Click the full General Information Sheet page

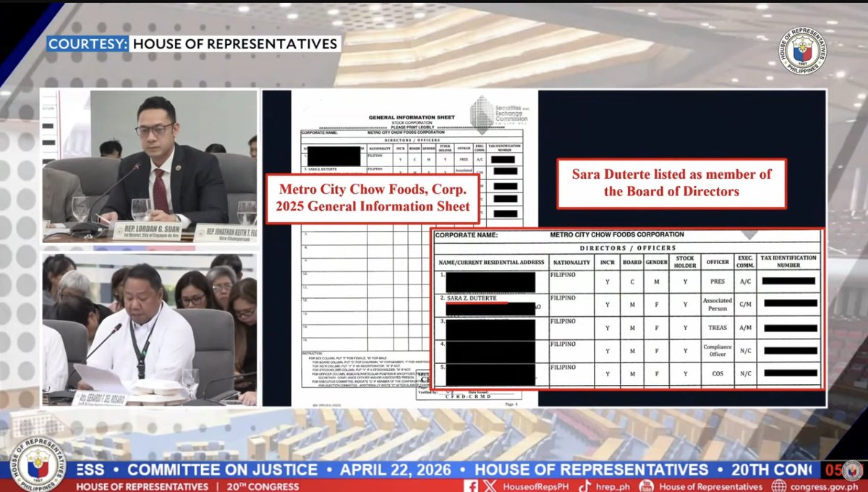pos(414,247)
